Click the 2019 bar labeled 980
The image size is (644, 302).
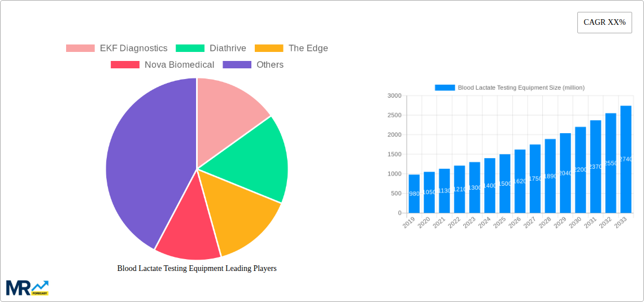(415, 194)
